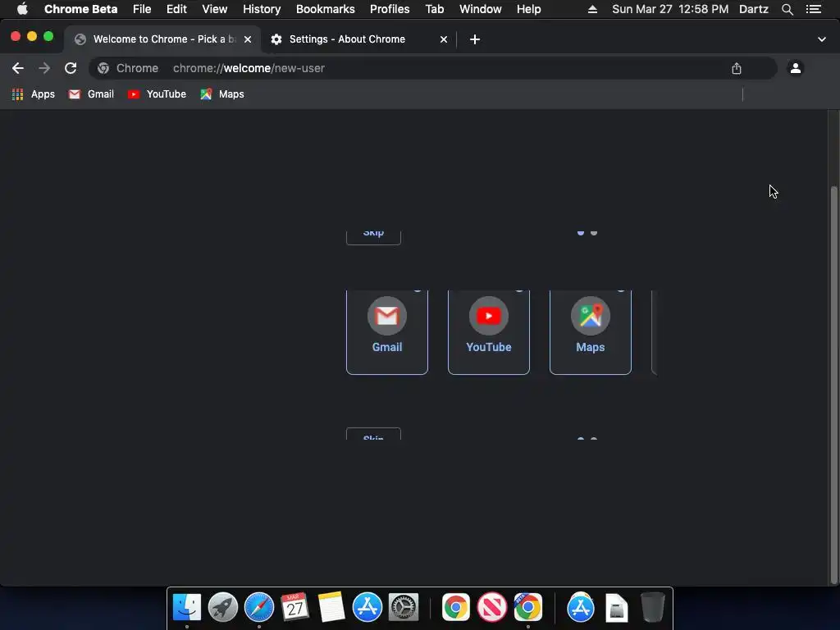Screen dimensions: 840x630
Task: Click the page vertical scrollbar
Action: [833, 385]
